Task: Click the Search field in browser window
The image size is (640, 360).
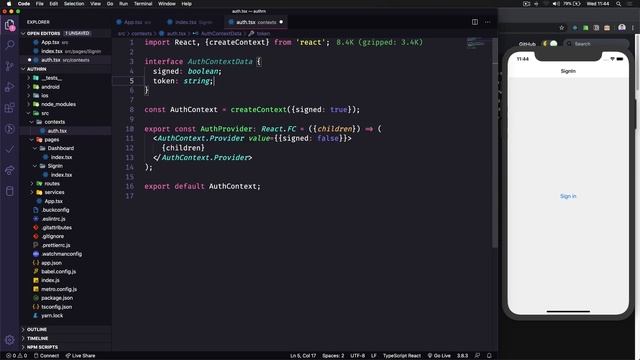Action: point(596,44)
